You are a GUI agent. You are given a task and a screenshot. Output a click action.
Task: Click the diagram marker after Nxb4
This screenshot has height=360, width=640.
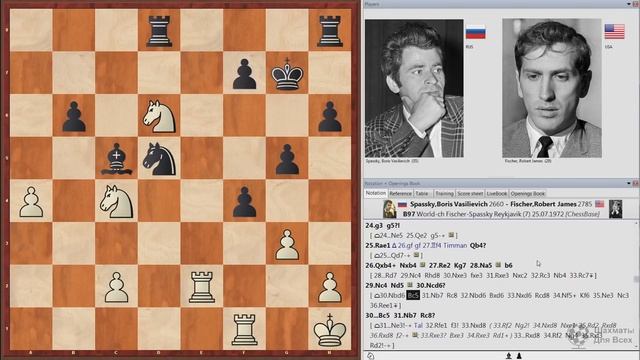tap(422, 265)
